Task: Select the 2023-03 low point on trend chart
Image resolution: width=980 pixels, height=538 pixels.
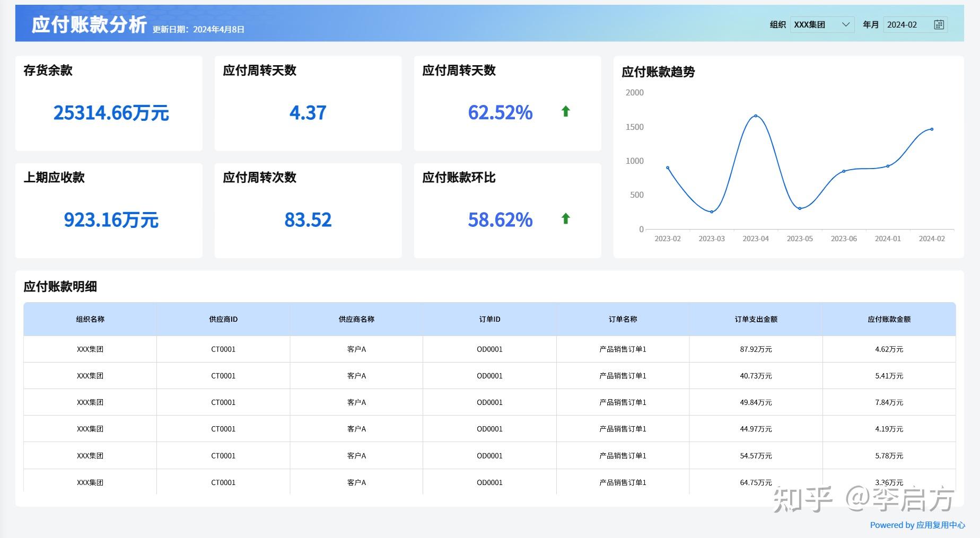Action: click(712, 212)
